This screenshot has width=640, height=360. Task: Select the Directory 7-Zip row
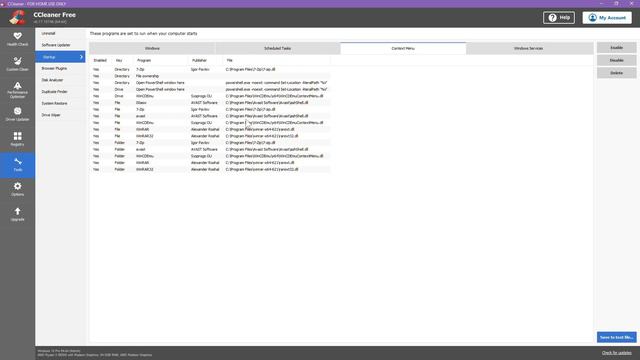(210, 69)
